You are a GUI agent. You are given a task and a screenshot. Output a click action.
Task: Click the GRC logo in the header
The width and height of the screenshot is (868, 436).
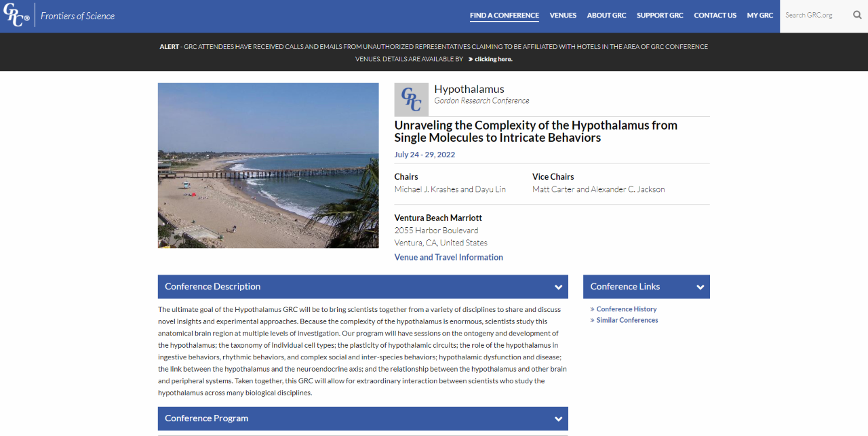(x=17, y=16)
